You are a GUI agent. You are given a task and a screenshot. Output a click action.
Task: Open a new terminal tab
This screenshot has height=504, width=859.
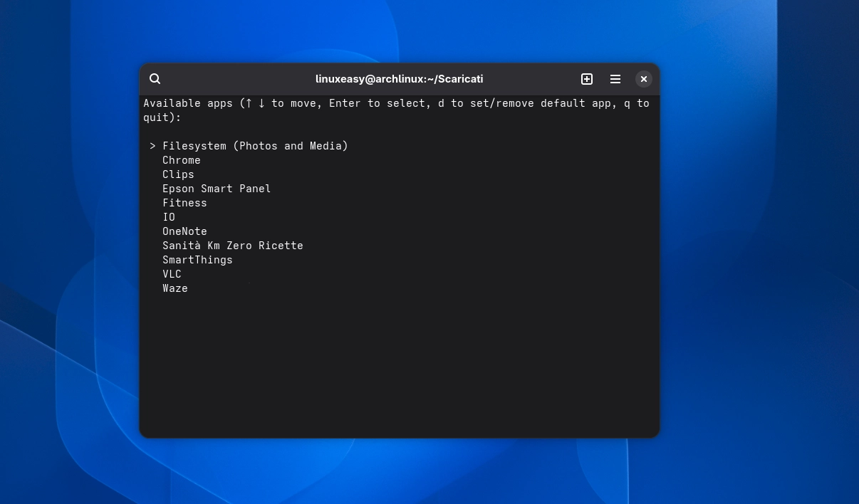coord(587,79)
